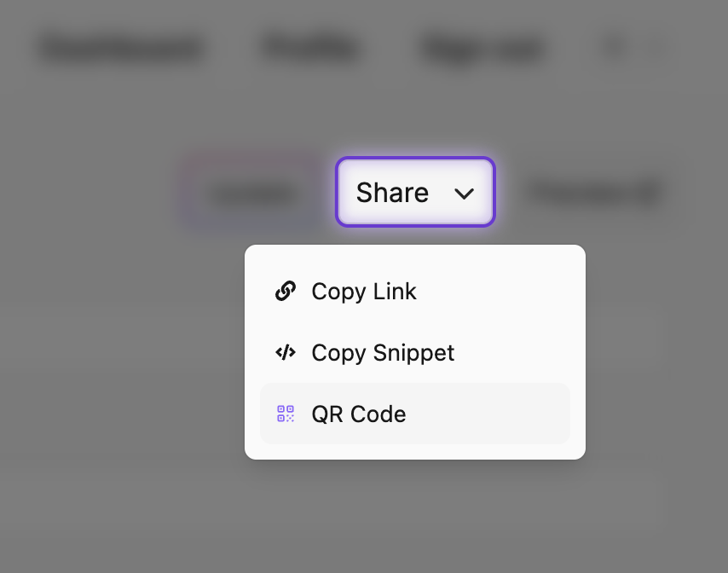Click the small blurred icon in the top navigation
This screenshot has height=573, width=728.
(614, 47)
